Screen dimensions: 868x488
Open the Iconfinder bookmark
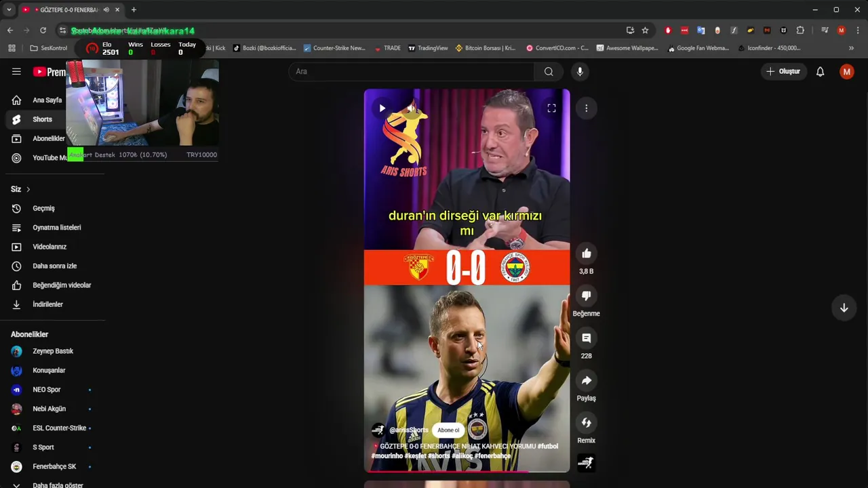click(769, 48)
